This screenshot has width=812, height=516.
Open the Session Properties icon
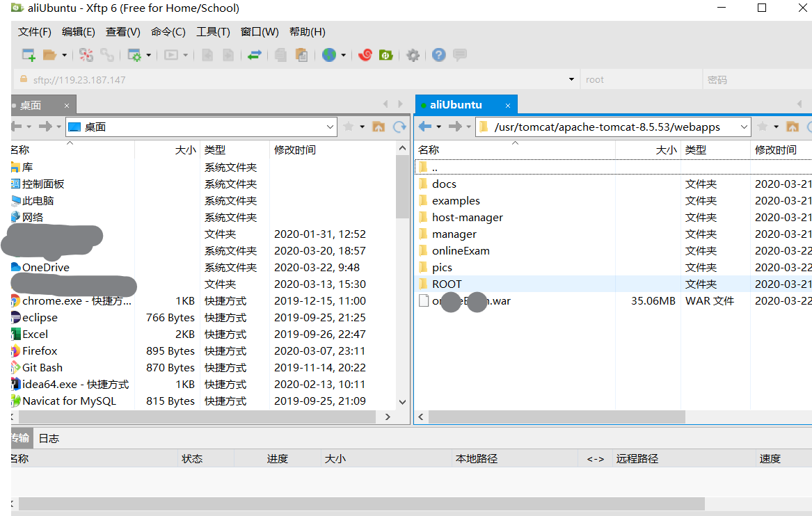[134, 55]
